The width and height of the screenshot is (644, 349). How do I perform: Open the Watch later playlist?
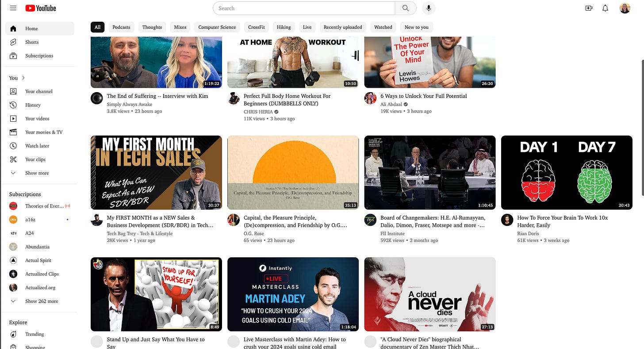[39, 146]
